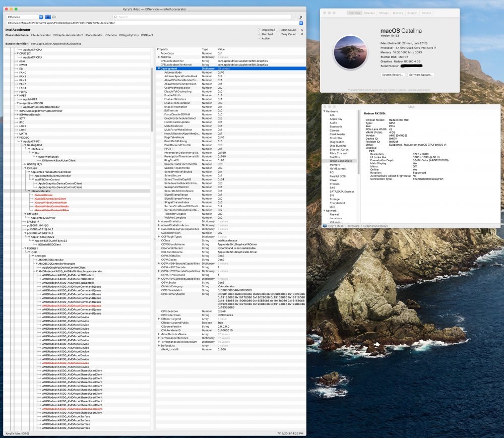Click Hardware in the System Information path bar
The height and width of the screenshot is (438, 504).
[353, 226]
